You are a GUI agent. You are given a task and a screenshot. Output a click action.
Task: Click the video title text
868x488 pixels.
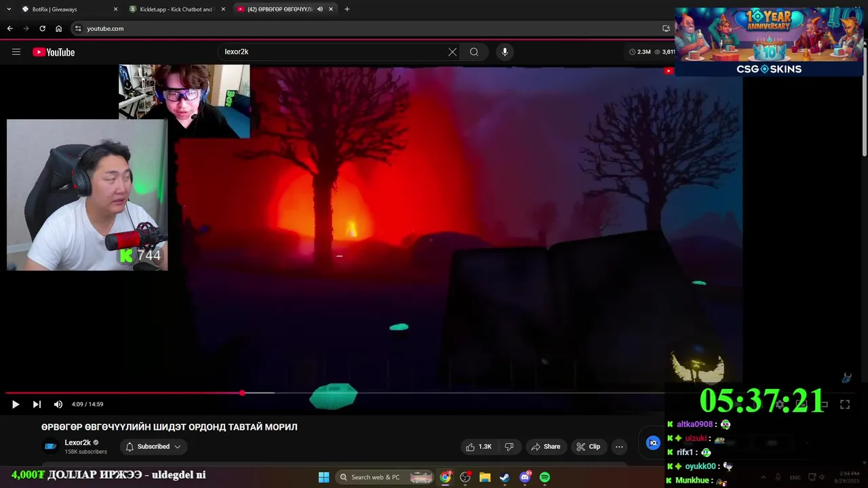click(170, 427)
